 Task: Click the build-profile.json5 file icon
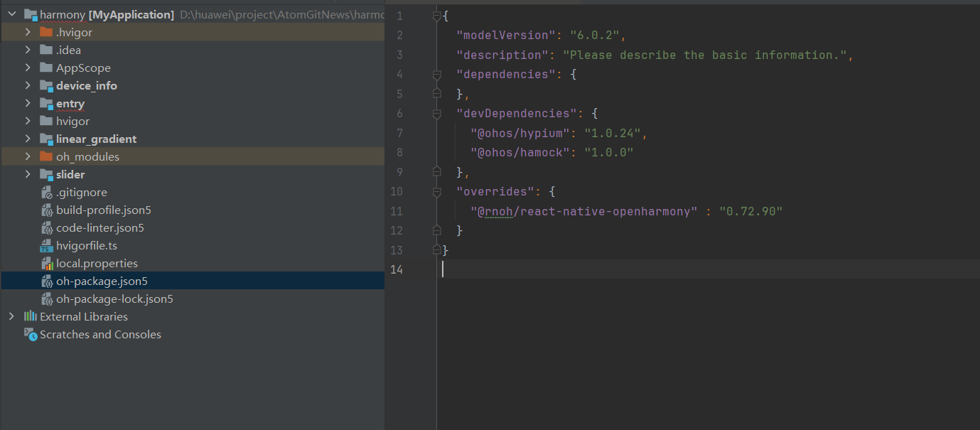[x=46, y=210]
